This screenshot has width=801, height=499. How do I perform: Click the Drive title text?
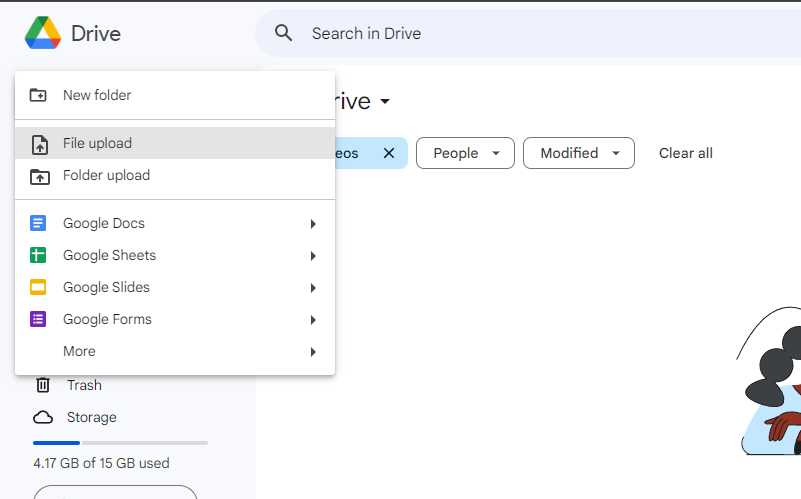coord(96,34)
